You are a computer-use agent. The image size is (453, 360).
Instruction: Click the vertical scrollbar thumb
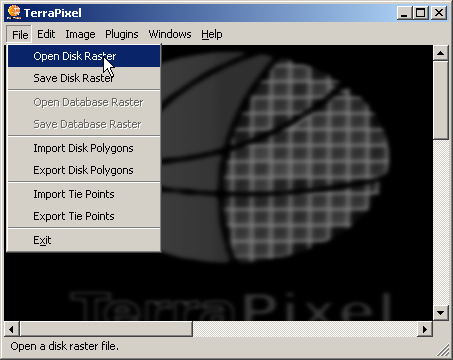tap(440, 100)
